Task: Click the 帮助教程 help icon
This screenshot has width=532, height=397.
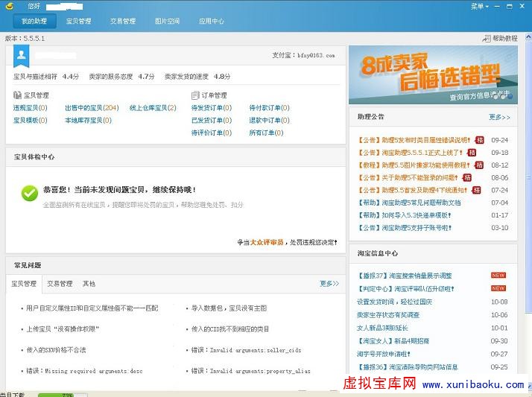Action: point(487,38)
